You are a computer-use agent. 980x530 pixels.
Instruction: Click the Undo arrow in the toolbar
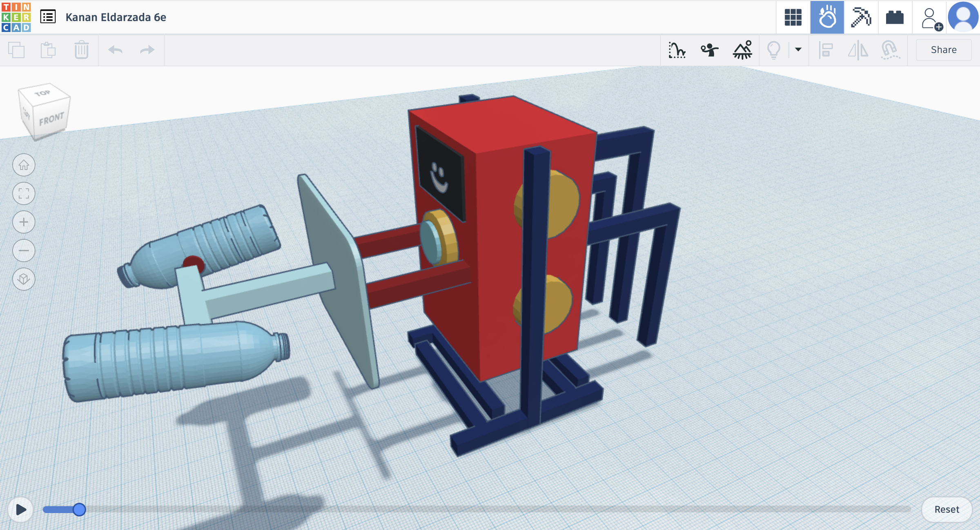point(116,49)
